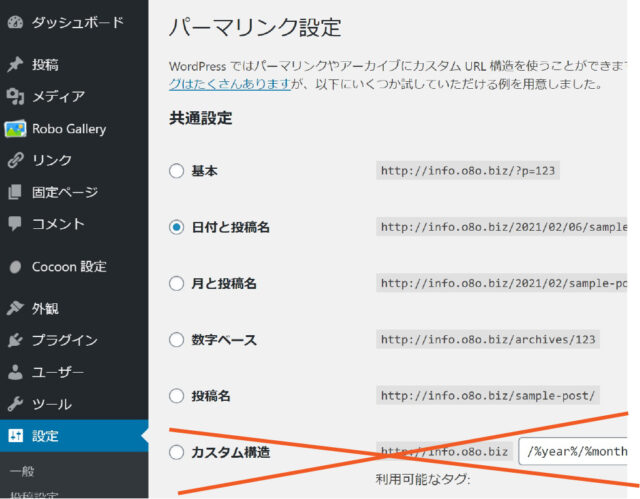Click the Dashboard gauge icon
This screenshot has width=640, height=499.
pos(15,22)
